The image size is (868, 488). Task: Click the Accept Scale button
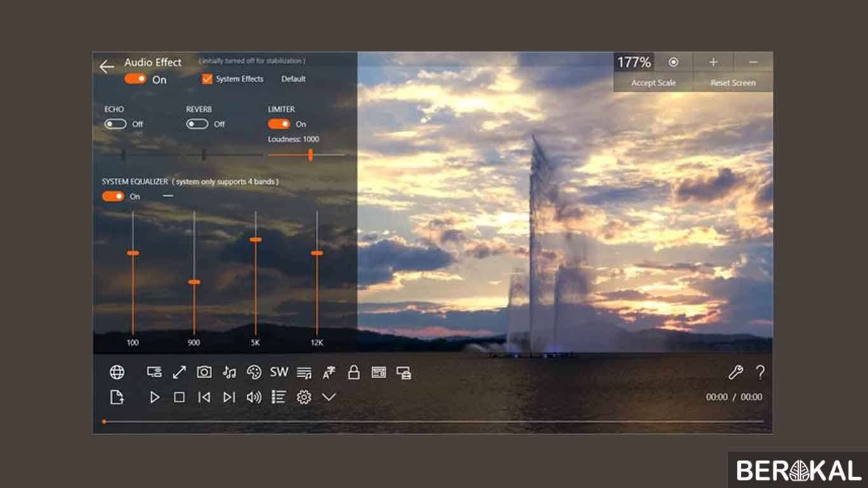point(652,83)
